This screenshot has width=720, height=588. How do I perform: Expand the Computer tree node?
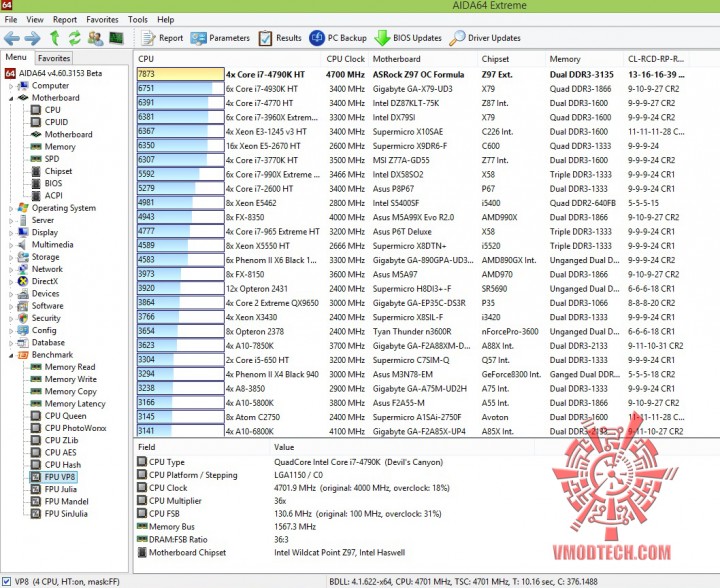[11, 86]
